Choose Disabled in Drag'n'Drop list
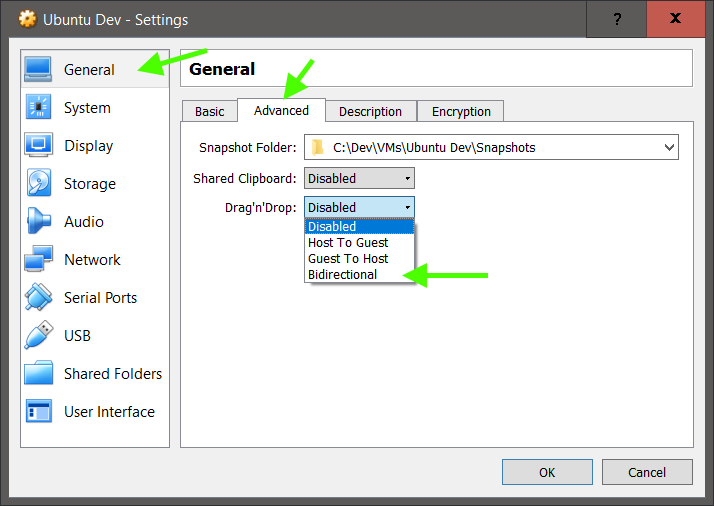The width and height of the screenshot is (714, 506). coord(359,226)
